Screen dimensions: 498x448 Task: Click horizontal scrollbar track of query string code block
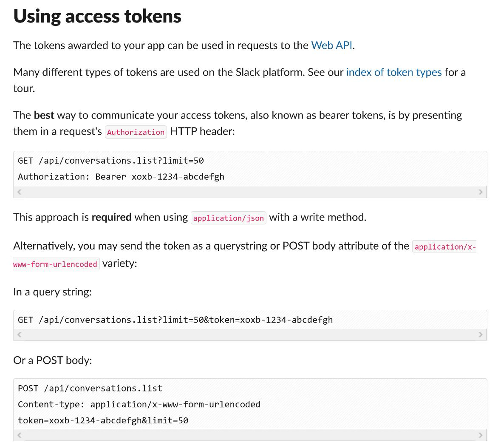click(x=250, y=335)
